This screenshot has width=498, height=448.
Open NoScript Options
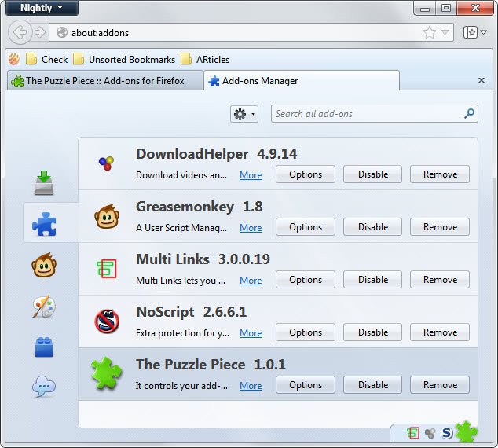[306, 332]
